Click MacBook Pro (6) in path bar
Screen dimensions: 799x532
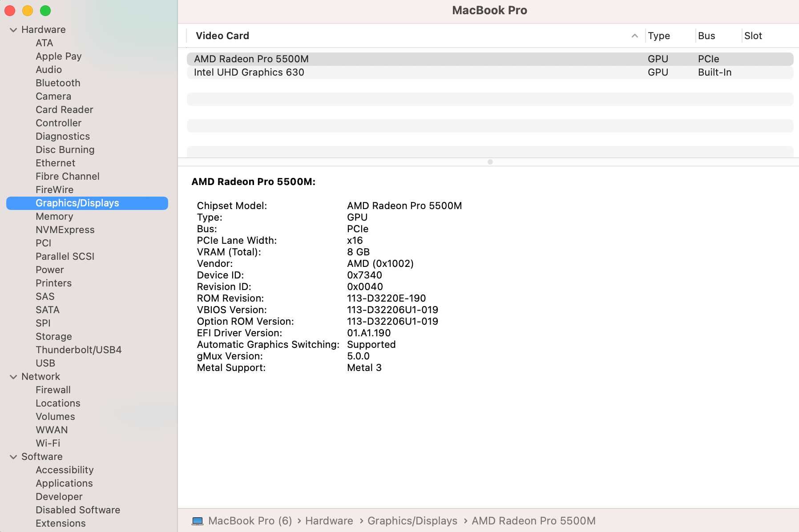point(250,521)
